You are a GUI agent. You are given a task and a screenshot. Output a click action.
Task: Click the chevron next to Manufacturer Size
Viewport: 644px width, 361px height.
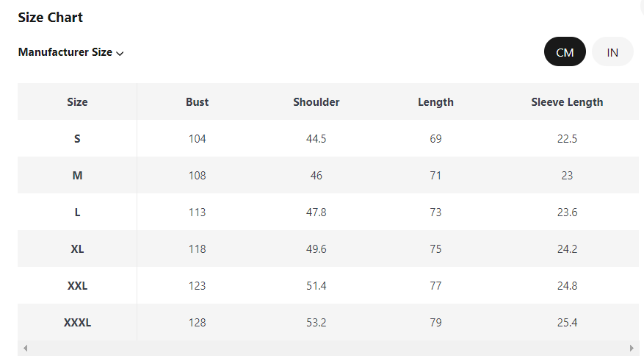(x=120, y=53)
